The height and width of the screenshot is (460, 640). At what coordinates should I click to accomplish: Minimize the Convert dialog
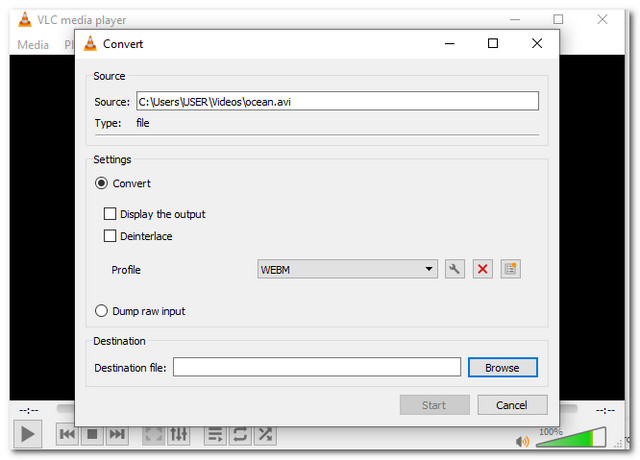tap(449, 43)
